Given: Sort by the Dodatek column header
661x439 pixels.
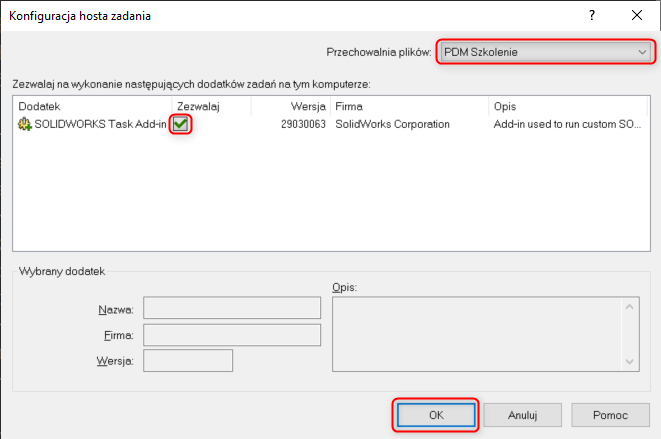Looking at the screenshot, I should pyautogui.click(x=92, y=105).
